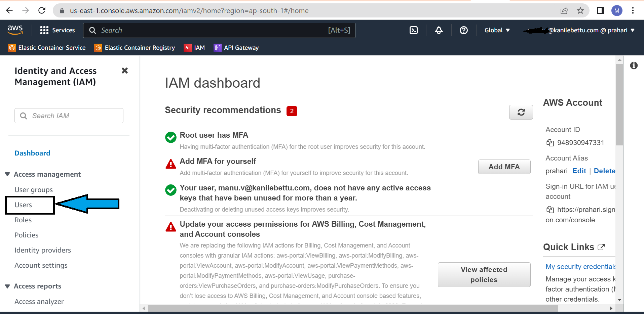
Task: Close the IAM navigation sidebar
Action: [125, 71]
